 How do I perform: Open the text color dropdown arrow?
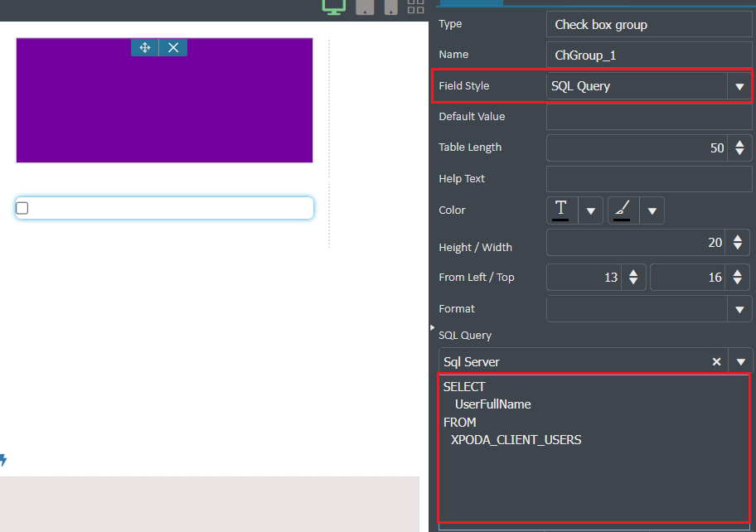pos(590,210)
